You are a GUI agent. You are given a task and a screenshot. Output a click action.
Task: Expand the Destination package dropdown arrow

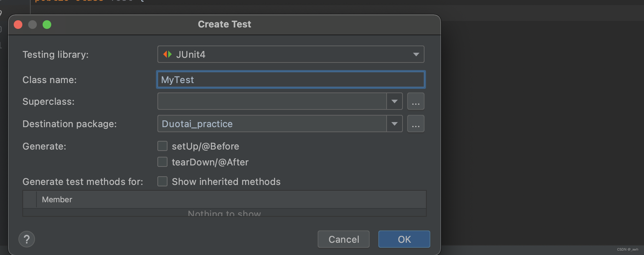point(395,124)
